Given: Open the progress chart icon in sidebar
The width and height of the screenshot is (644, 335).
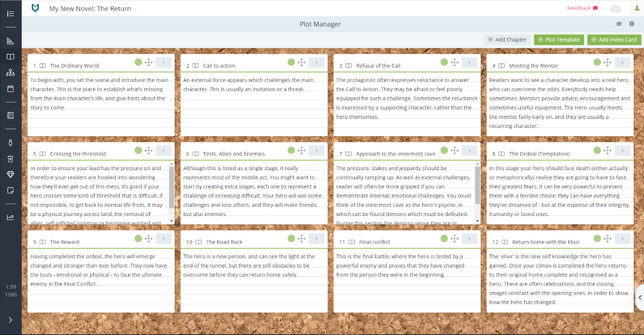Looking at the screenshot, I should point(10,218).
